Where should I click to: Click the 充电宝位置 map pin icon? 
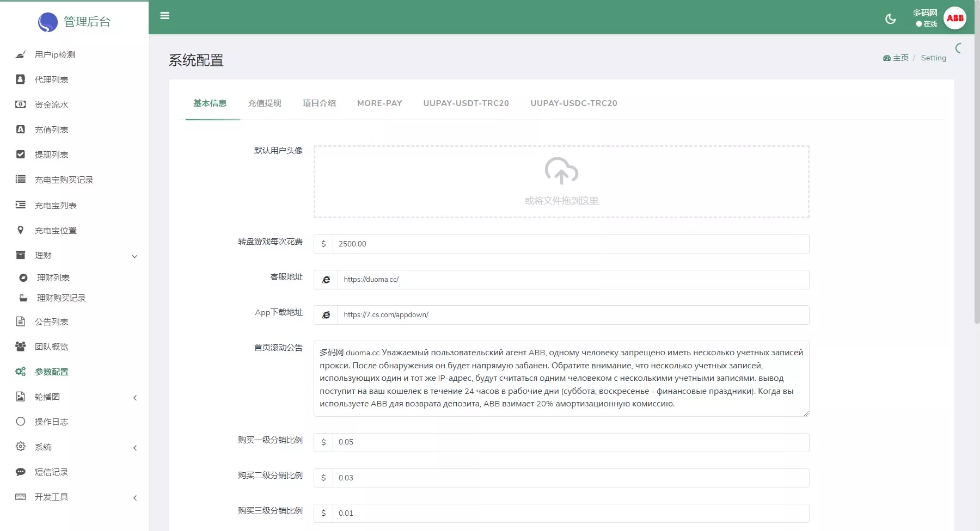pyautogui.click(x=20, y=230)
